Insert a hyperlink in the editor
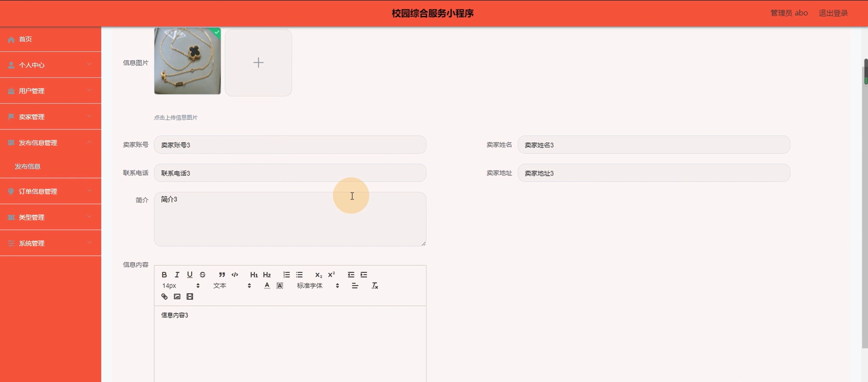This screenshot has width=868, height=382. click(x=164, y=297)
